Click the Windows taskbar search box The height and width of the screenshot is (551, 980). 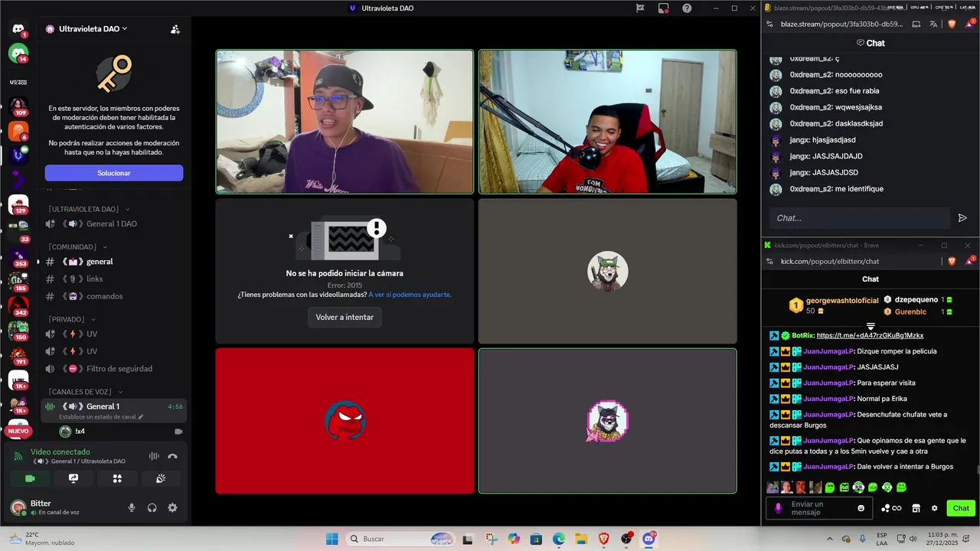coord(400,539)
